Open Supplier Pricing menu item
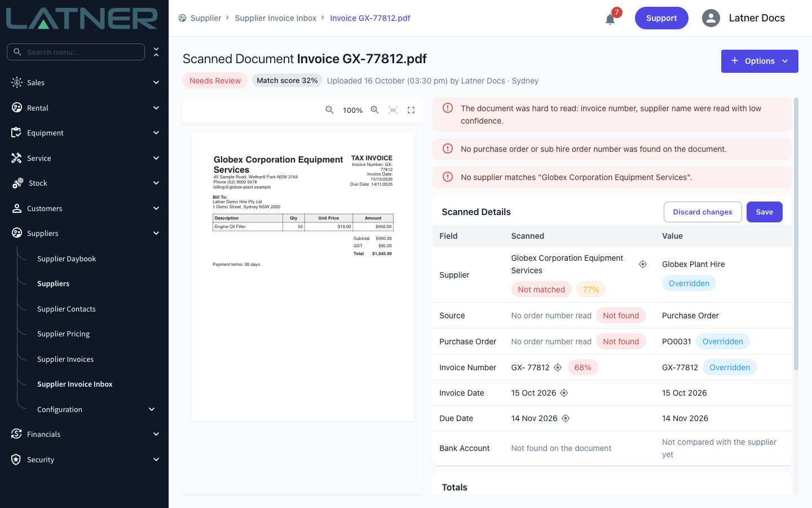The width and height of the screenshot is (812, 508). 63,334
